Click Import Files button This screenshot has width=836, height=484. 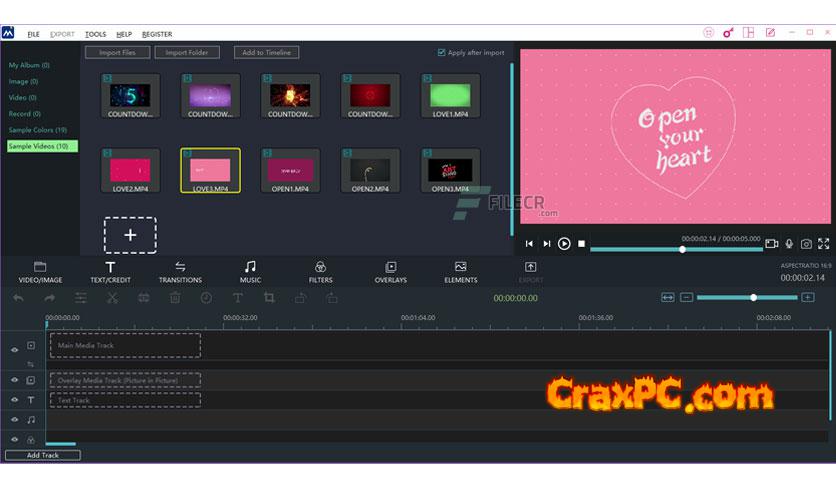pos(117,52)
